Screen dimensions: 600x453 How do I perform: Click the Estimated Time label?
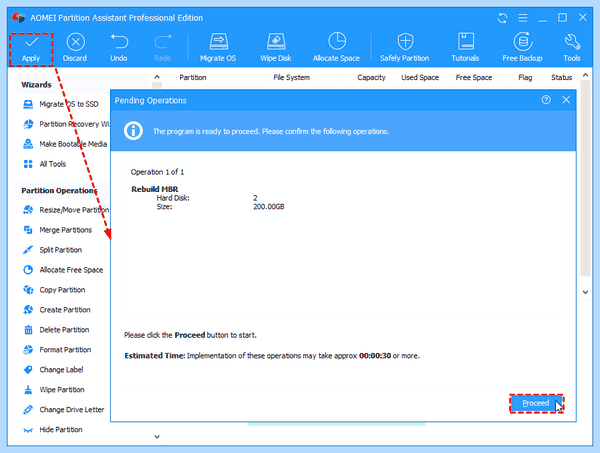(x=155, y=356)
